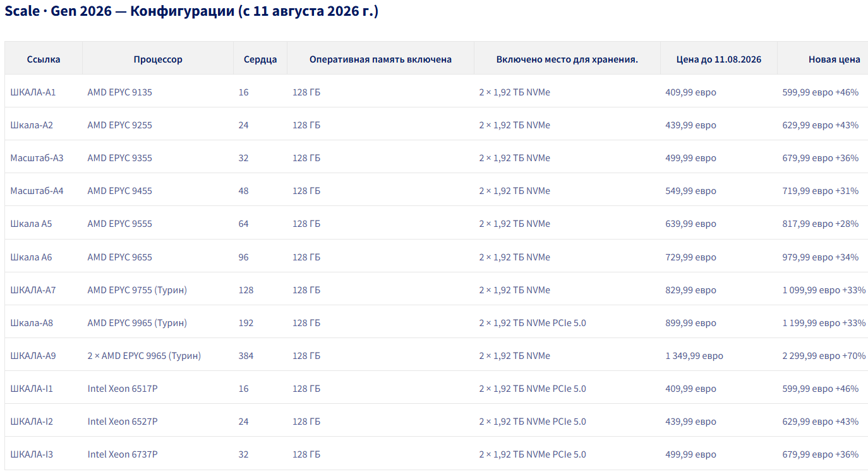Select the 'Intel Xeon 6737P' processor cell

point(123,454)
